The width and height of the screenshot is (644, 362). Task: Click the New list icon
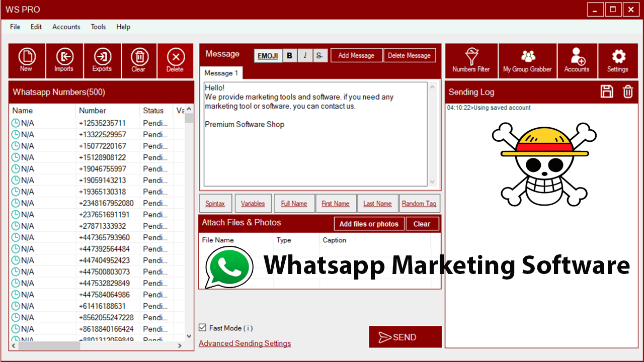pyautogui.click(x=27, y=60)
